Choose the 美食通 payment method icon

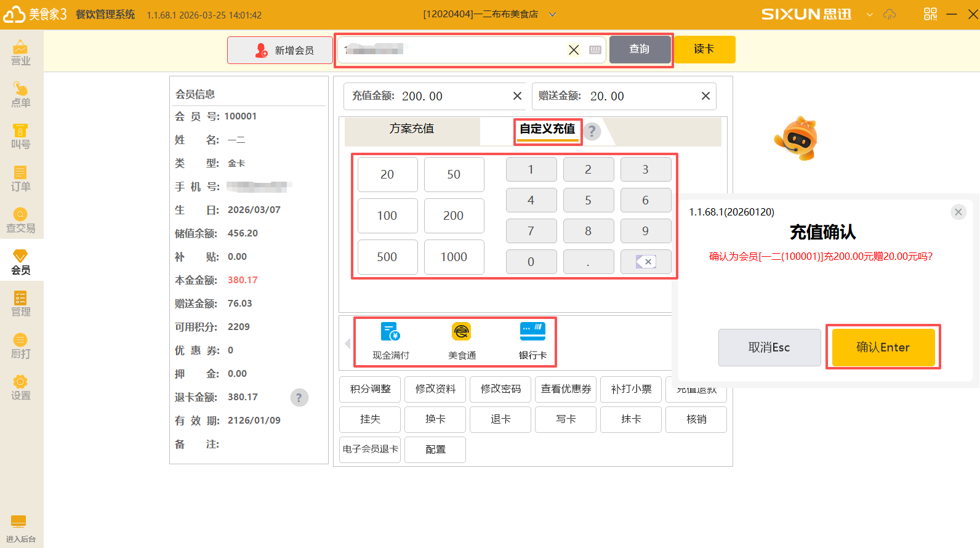461,340
